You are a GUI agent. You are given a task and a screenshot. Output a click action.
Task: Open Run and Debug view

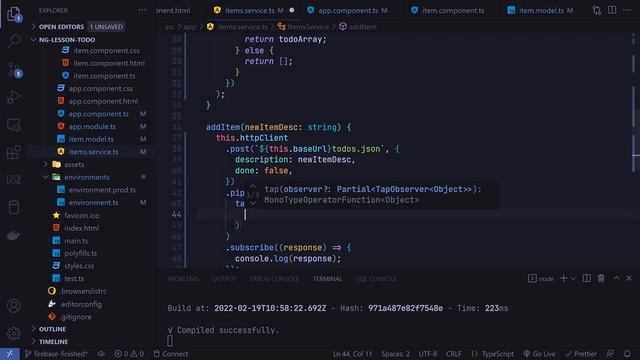13,97
